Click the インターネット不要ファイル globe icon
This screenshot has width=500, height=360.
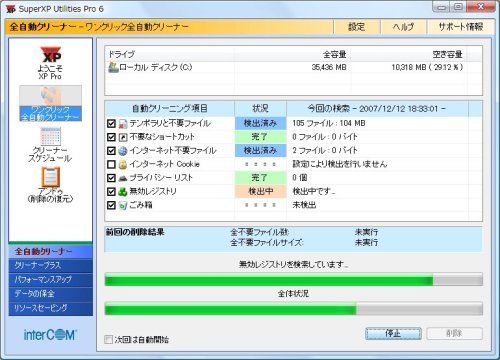pos(123,151)
